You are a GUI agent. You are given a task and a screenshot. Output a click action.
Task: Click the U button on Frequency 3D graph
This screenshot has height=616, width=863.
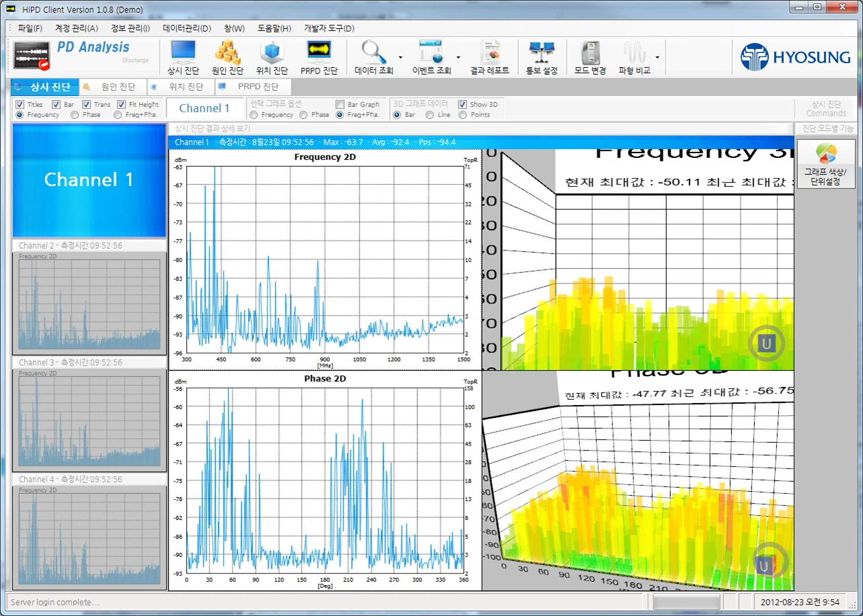click(x=766, y=345)
